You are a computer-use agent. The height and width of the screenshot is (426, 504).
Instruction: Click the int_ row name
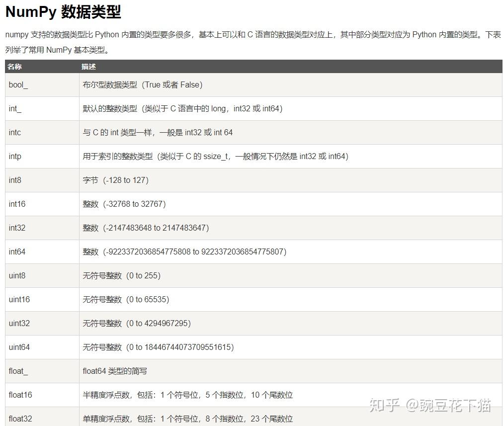pos(15,109)
